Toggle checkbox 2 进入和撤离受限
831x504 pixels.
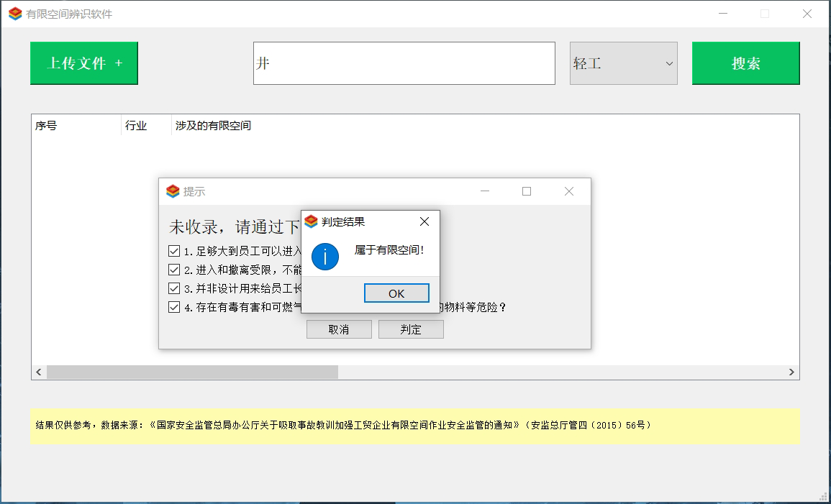point(174,269)
